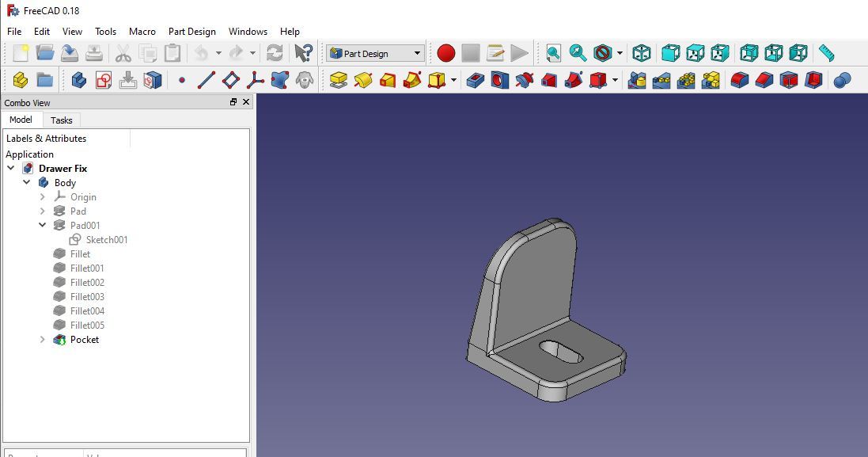Select Sketch001 in the model tree
The image size is (868, 457).
point(105,239)
